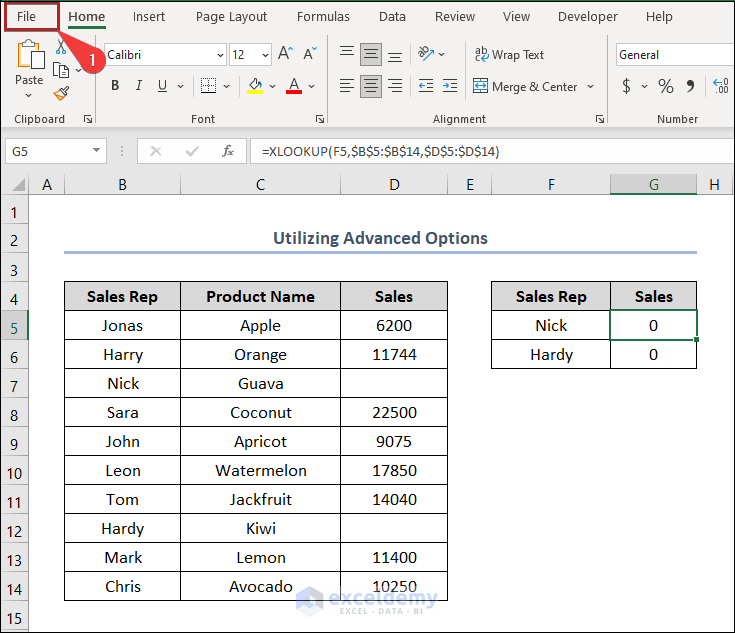Click the Merge & Center button
Viewport: 735px width, 633px height.
(x=525, y=87)
